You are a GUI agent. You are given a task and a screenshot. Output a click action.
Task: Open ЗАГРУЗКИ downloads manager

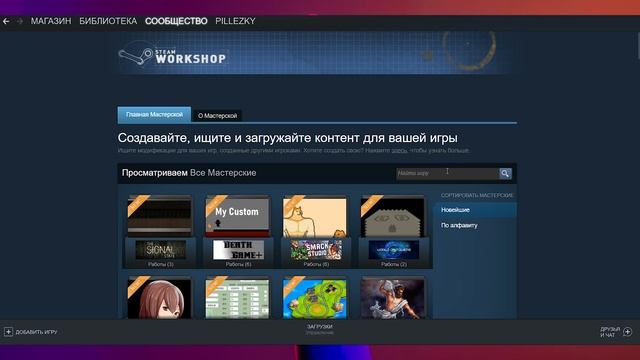pyautogui.click(x=320, y=327)
